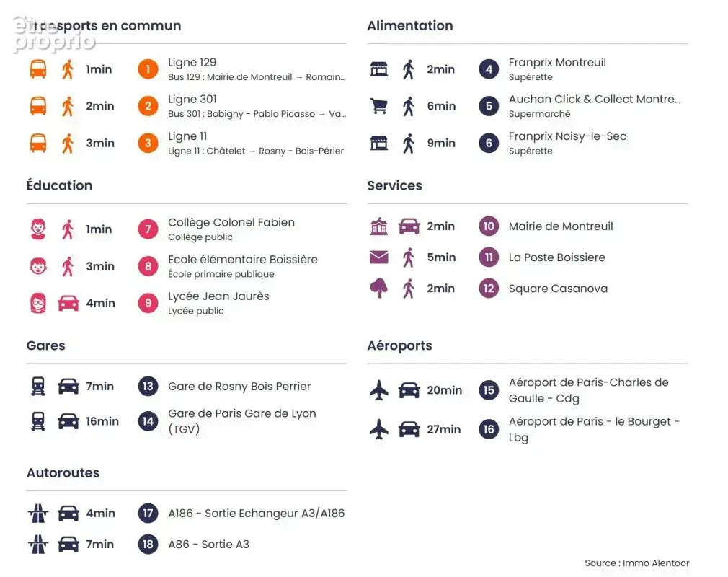The image size is (728, 577).
Task: Click the Source : Immo Alentoor credit
Action: [x=637, y=563]
